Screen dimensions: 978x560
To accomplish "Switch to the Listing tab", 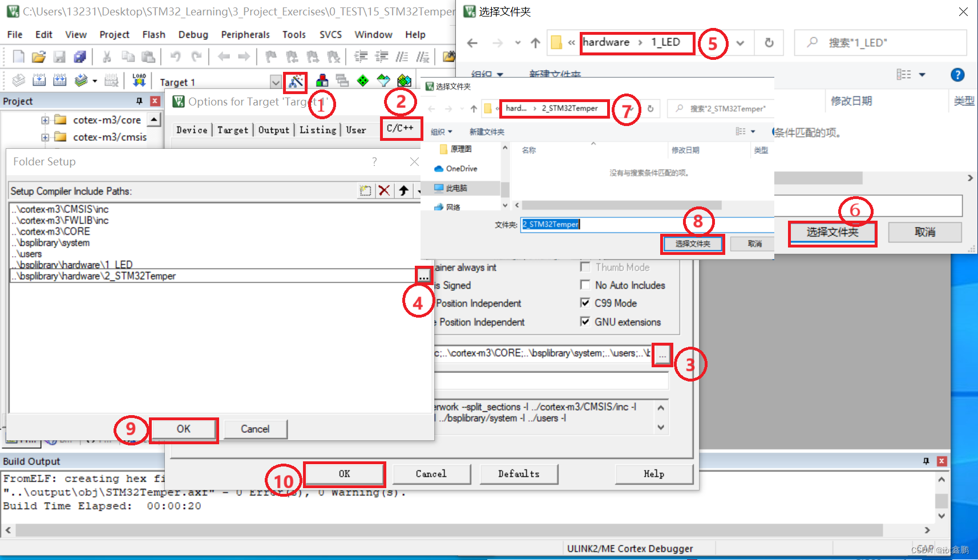I will click(318, 130).
